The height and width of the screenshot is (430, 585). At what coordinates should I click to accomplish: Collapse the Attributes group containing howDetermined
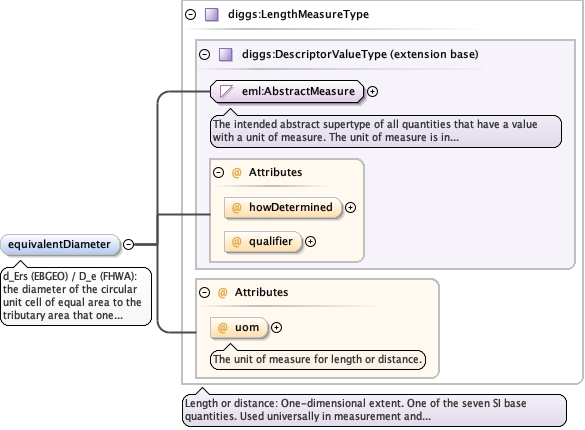219,172
